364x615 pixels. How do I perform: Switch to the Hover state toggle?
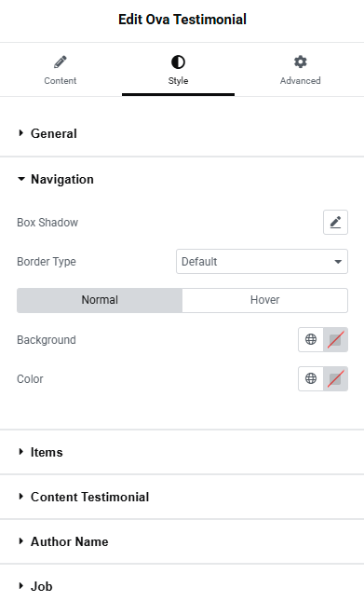(265, 300)
